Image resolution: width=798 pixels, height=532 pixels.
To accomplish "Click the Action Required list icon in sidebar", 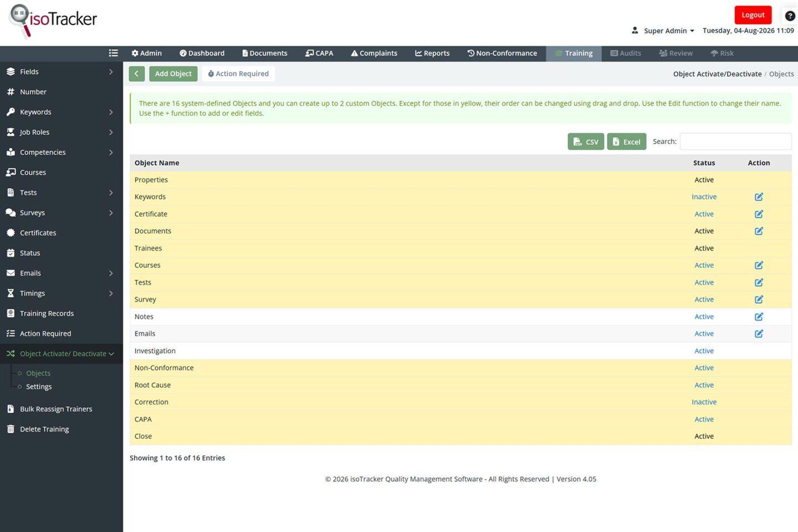I will pyautogui.click(x=11, y=334).
